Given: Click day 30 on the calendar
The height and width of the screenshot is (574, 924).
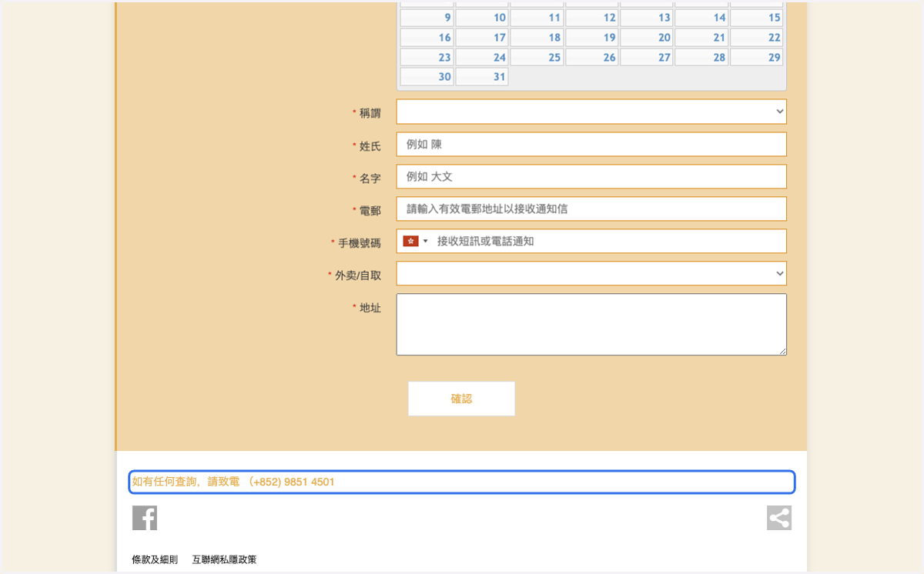Looking at the screenshot, I should coord(427,77).
